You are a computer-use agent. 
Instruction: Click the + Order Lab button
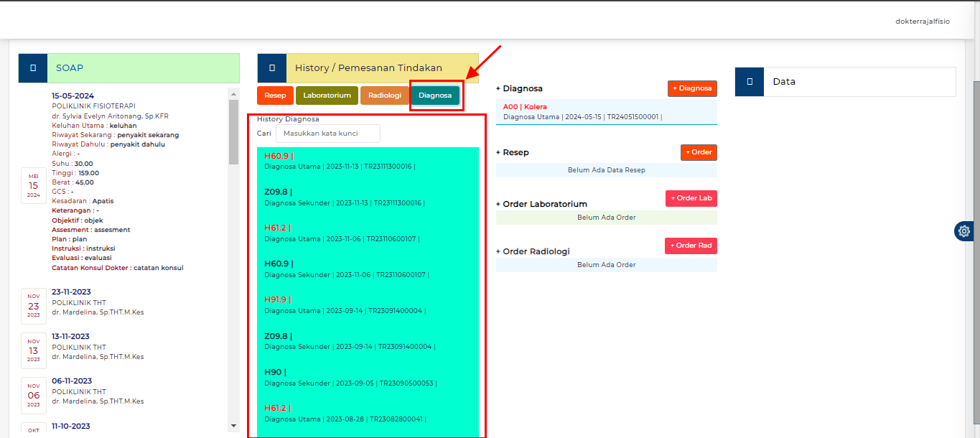click(x=690, y=198)
